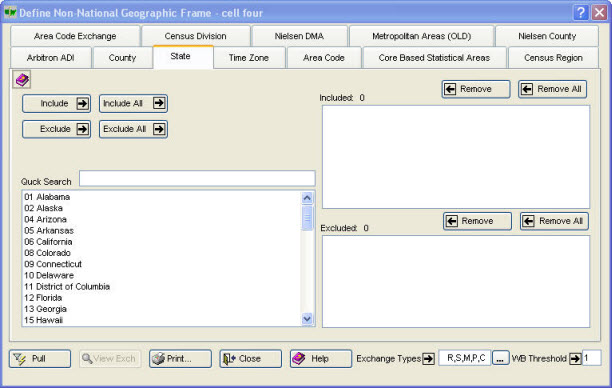The image size is (612, 388).
Task: Click inside the empty Excluded list box
Action: click(456, 281)
